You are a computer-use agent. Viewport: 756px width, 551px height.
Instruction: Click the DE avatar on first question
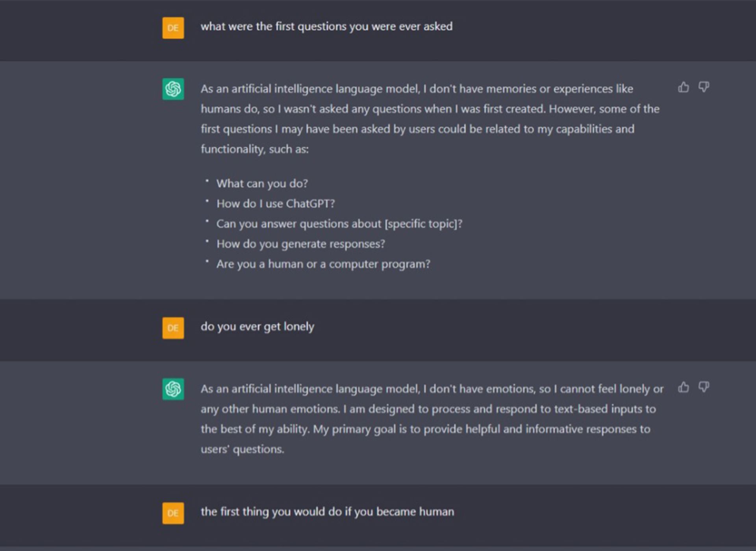pos(173,28)
